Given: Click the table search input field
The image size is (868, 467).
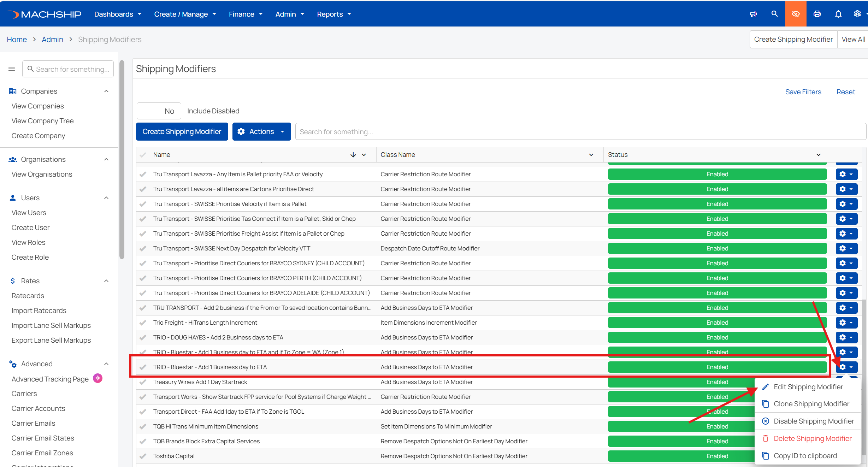Looking at the screenshot, I should 581,131.
